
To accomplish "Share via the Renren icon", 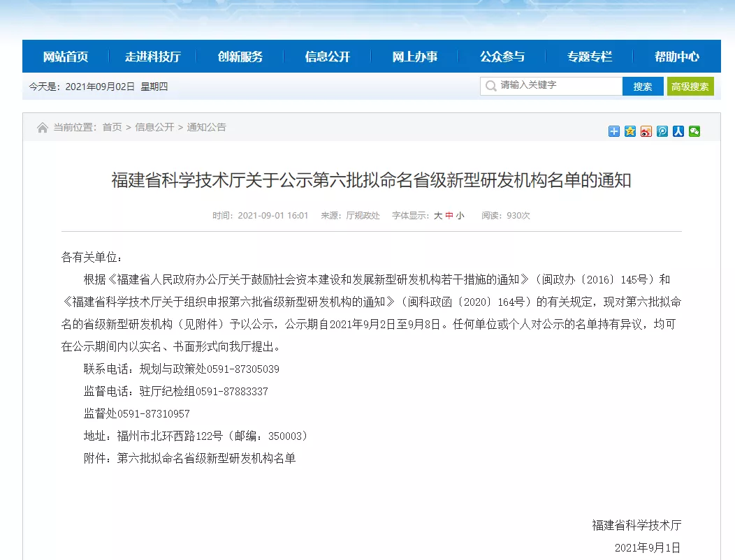I will (x=678, y=131).
